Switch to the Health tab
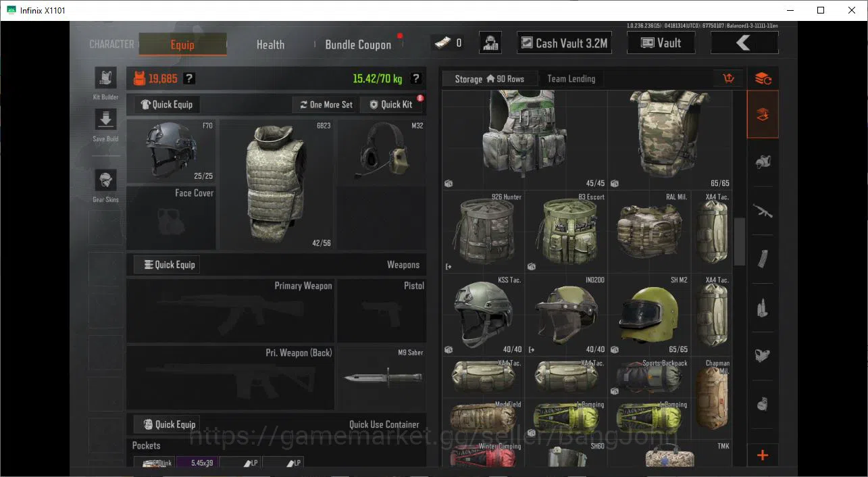 tap(270, 45)
